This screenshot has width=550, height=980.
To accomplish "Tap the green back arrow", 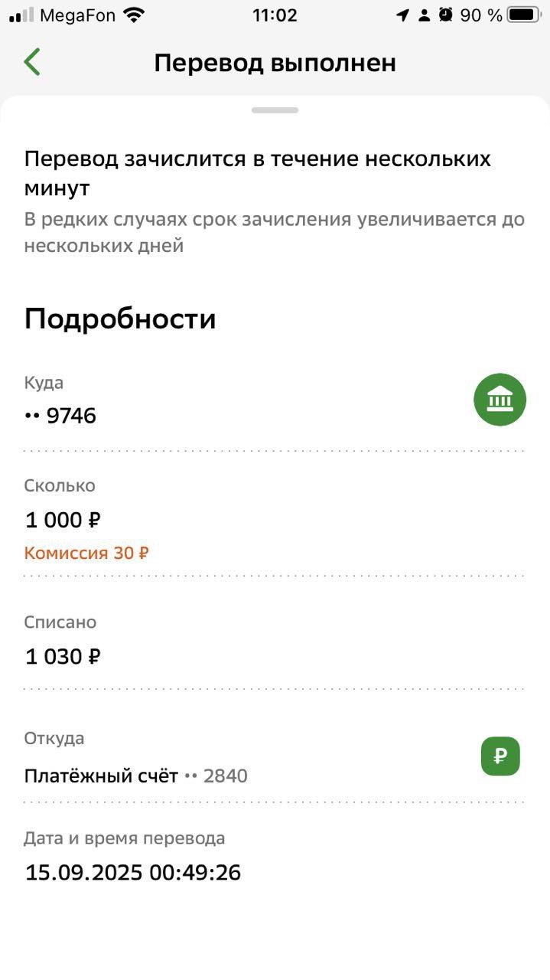I will 32,62.
